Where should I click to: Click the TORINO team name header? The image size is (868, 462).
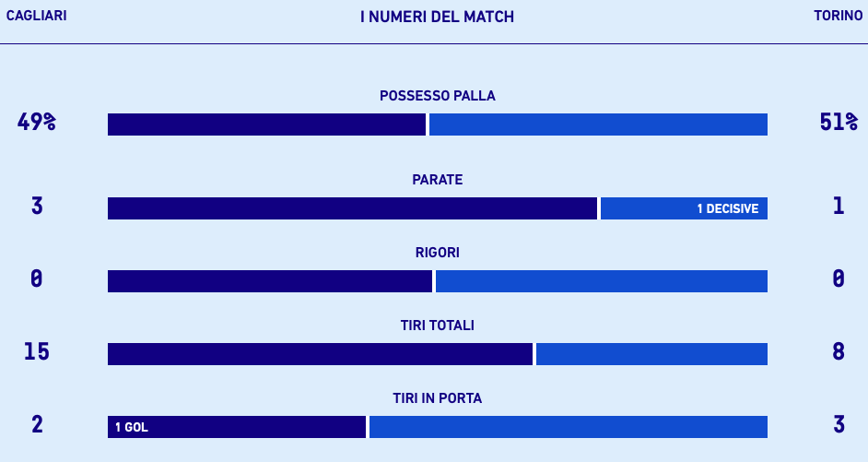tap(838, 17)
